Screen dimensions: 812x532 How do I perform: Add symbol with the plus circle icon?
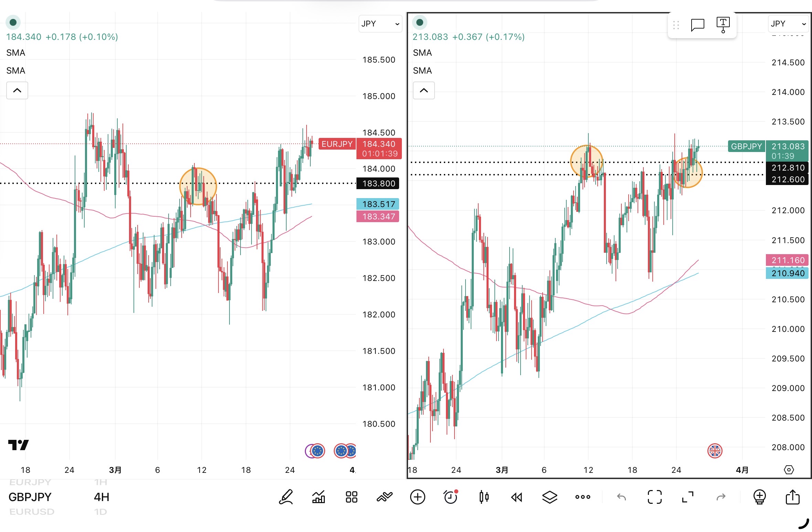pyautogui.click(x=417, y=497)
